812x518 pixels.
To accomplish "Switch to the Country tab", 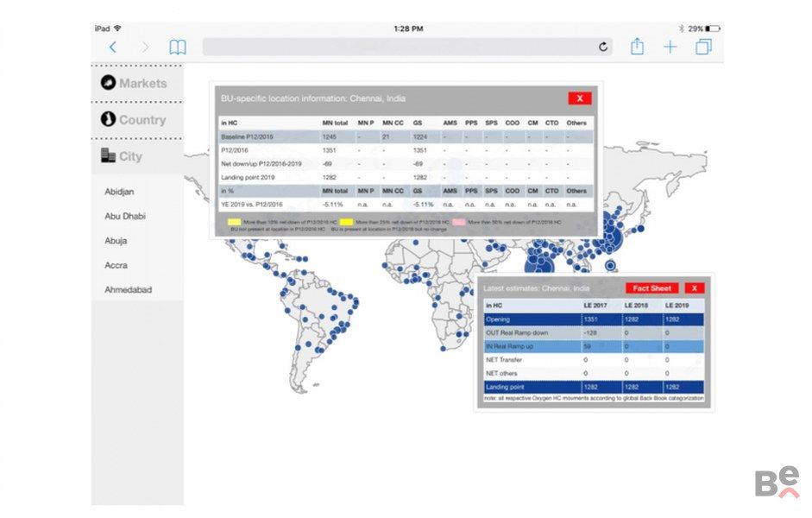I will (x=137, y=120).
